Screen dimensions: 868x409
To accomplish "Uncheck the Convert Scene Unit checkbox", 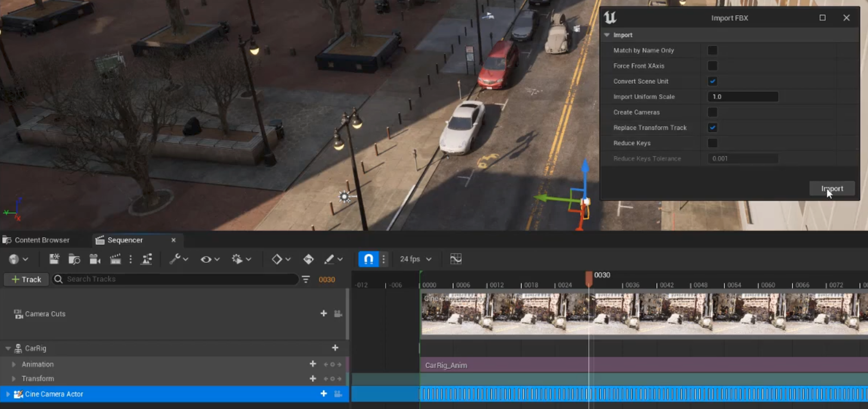I will tap(712, 82).
